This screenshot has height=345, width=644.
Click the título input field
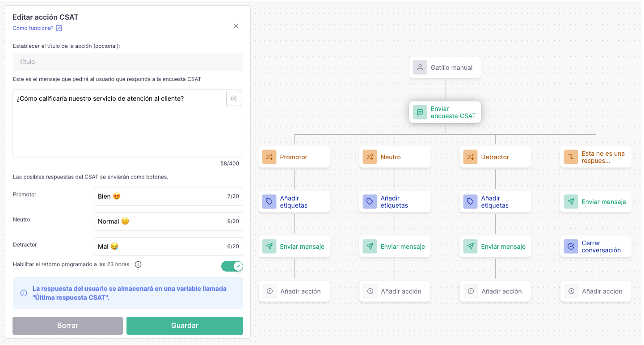[128, 62]
